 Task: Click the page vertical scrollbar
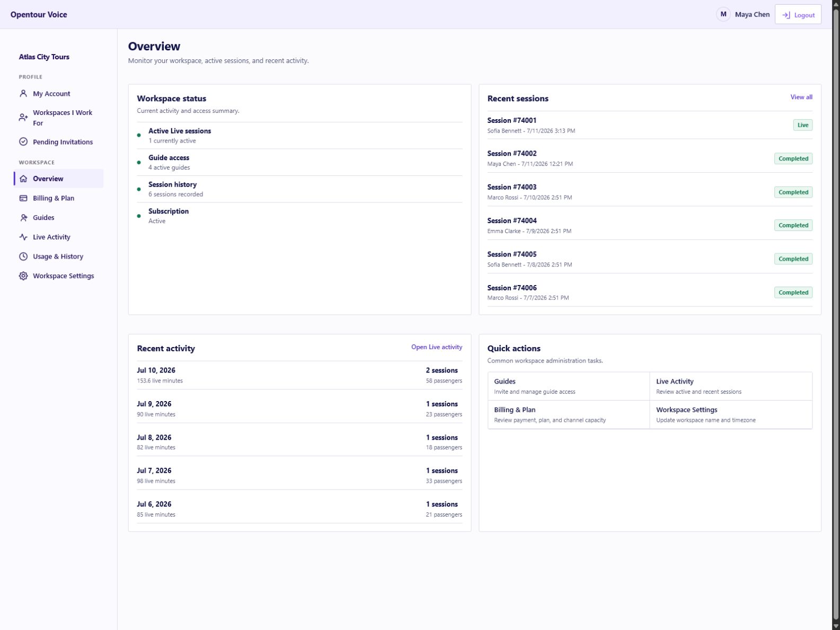click(836, 315)
